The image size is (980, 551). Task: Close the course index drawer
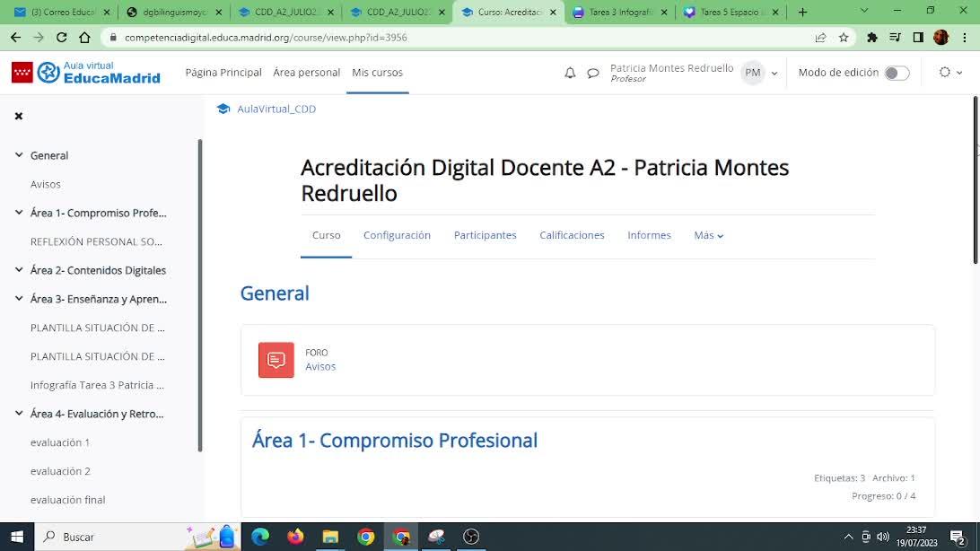[x=19, y=116]
